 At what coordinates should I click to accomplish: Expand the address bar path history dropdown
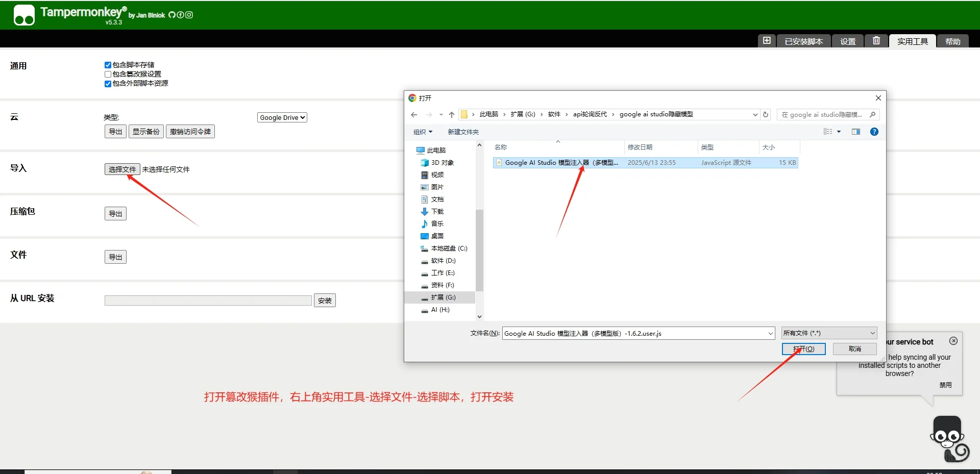(x=755, y=115)
